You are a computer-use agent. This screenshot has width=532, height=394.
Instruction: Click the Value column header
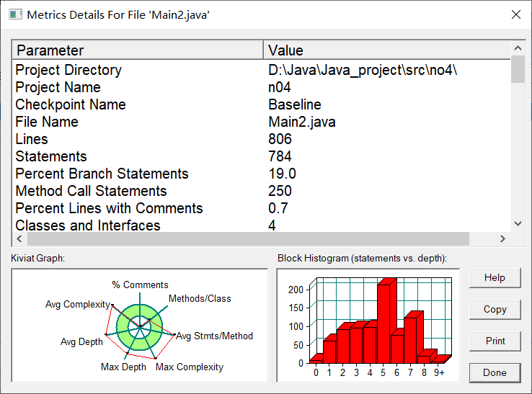click(387, 50)
